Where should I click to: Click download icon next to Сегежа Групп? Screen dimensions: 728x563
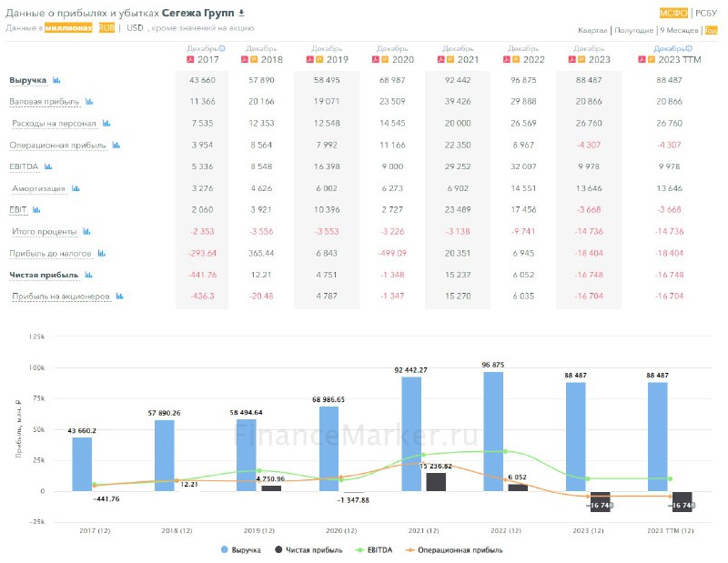coord(241,13)
